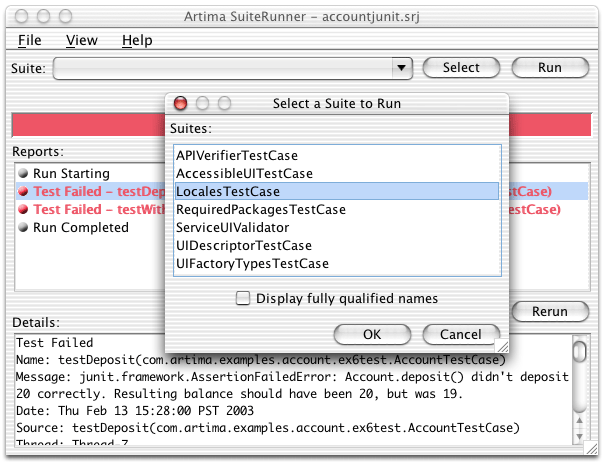Viewport: 607px width, 466px height.
Task: Close the Select a Suite dialog
Action: point(180,103)
